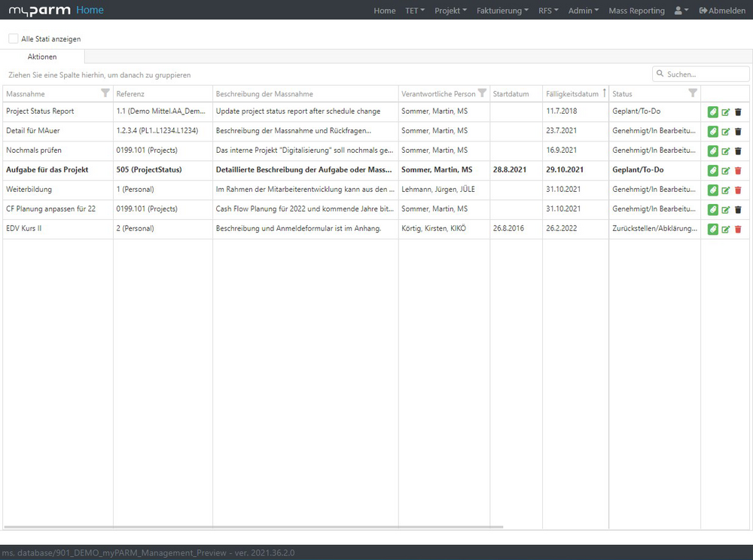Delete the Aufgabe für das Projekt row
Screen dimensions: 753x560
click(738, 170)
